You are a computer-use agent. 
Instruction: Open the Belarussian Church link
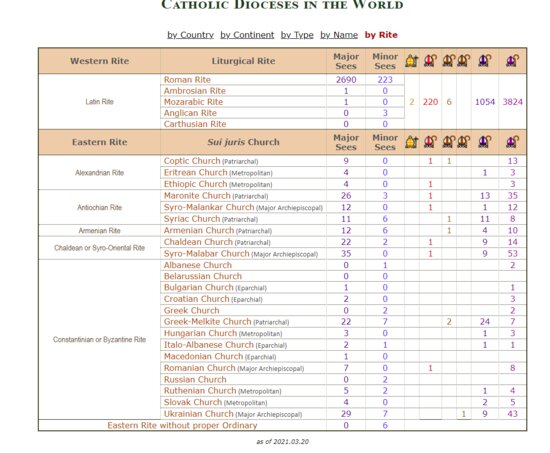[203, 276]
